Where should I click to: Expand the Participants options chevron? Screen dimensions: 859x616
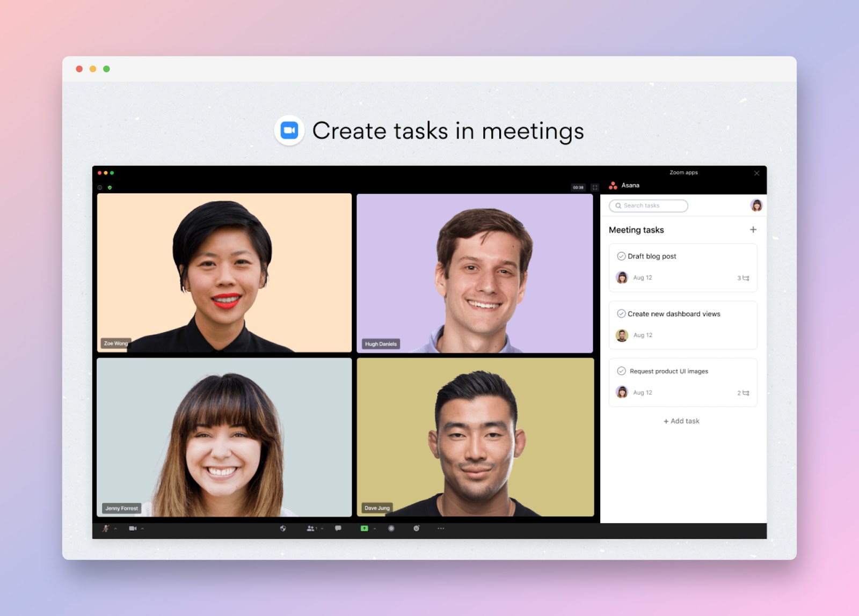click(x=322, y=529)
